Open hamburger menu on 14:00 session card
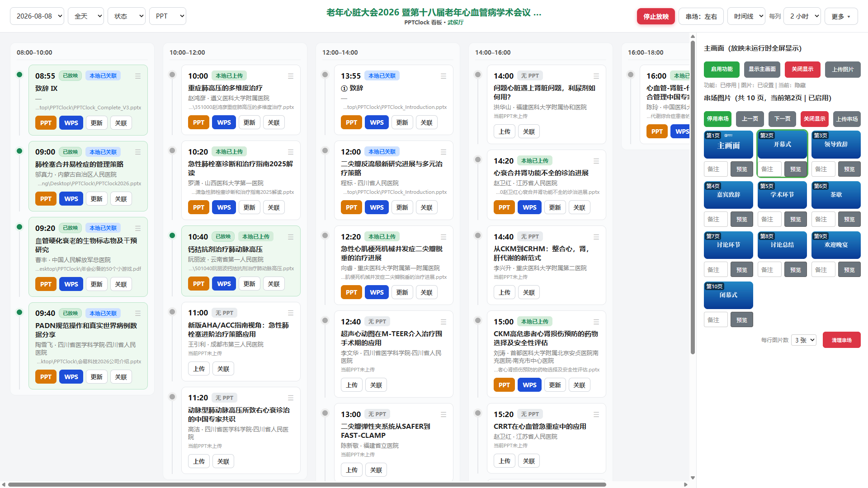 [x=596, y=76]
